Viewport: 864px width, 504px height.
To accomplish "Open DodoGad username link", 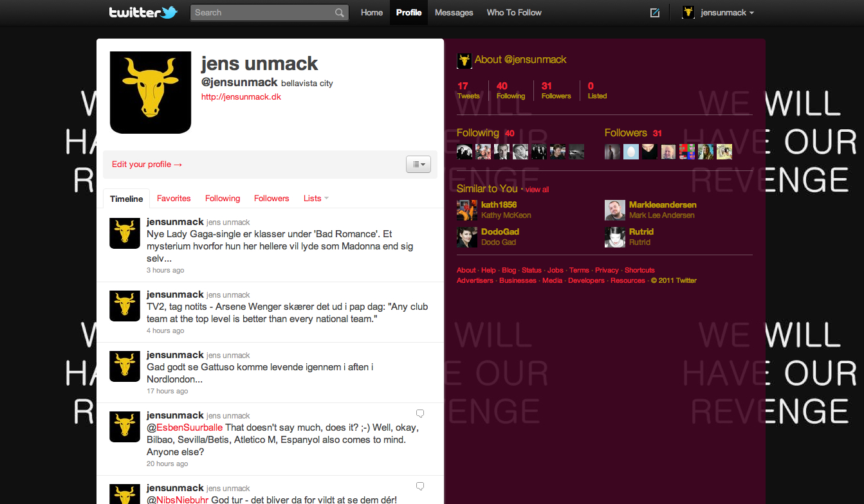I will (x=500, y=232).
